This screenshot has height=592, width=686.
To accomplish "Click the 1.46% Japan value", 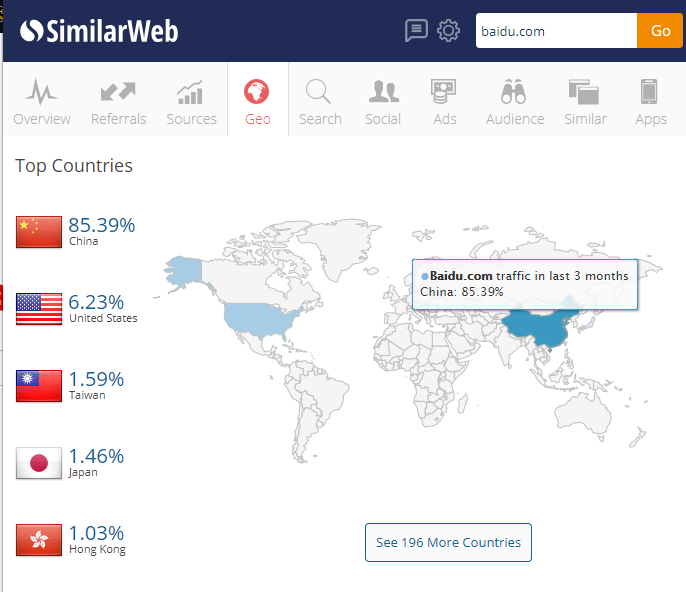I will 96,456.
